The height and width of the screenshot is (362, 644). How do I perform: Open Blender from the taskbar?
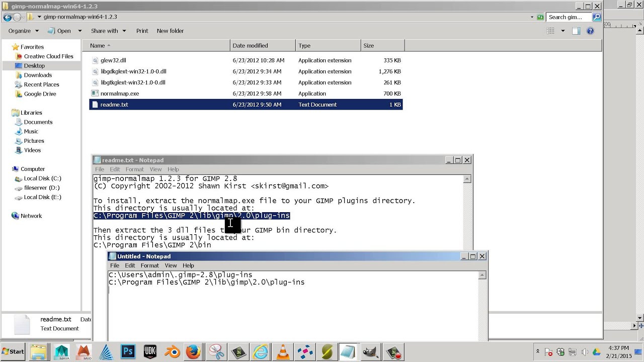[x=172, y=351]
